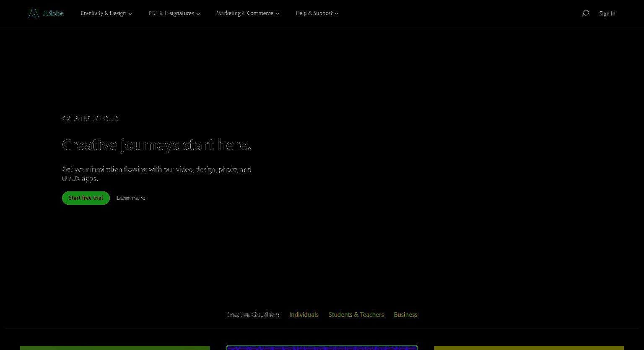
Task: Click the Start free trial button
Action: click(x=86, y=198)
